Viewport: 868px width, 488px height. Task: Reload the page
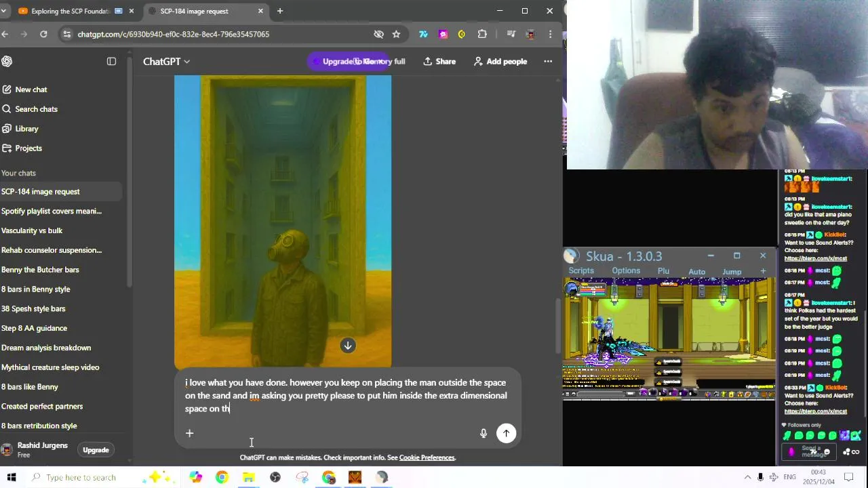coord(44,34)
